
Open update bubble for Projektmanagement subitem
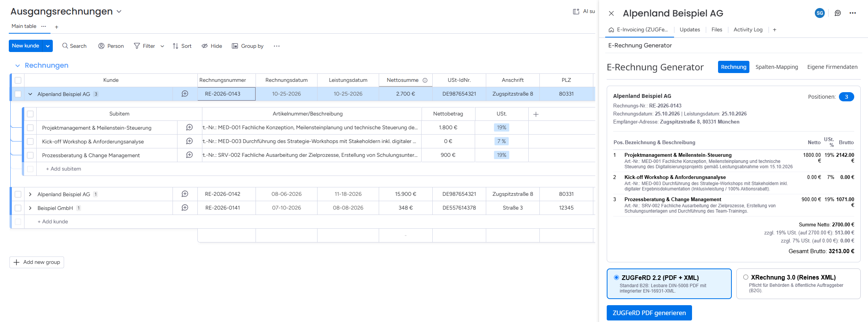pos(189,127)
